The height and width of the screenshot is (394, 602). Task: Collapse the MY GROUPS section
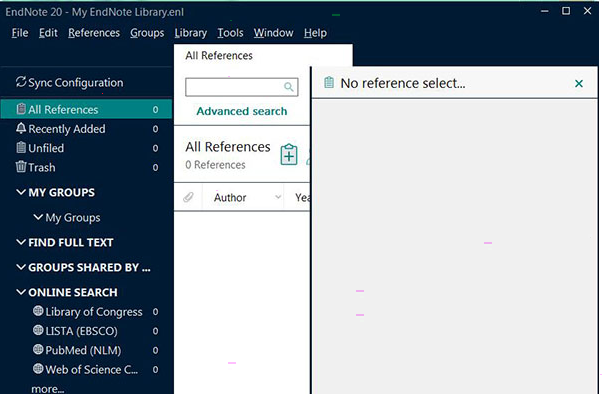[21, 192]
